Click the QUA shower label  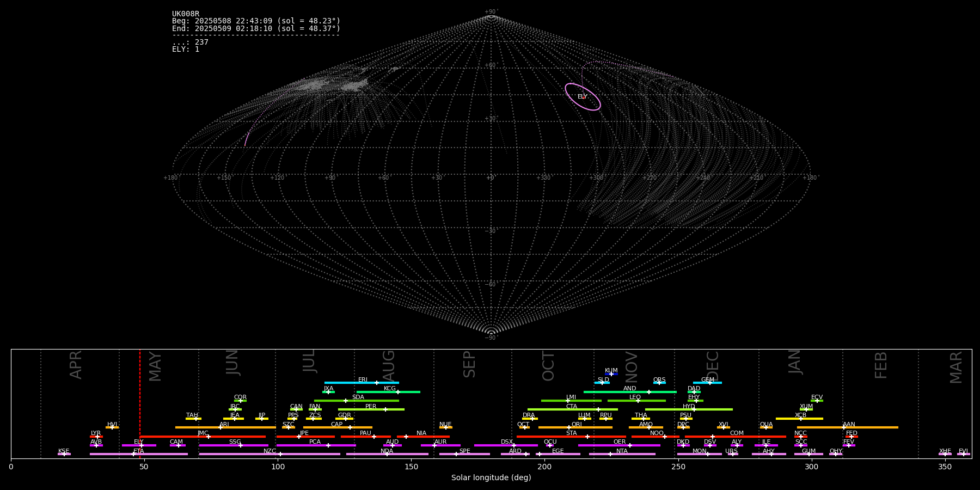[766, 425]
